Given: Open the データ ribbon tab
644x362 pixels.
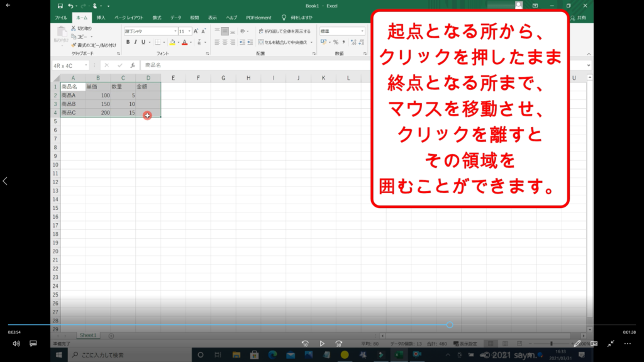Looking at the screenshot, I should (x=175, y=18).
